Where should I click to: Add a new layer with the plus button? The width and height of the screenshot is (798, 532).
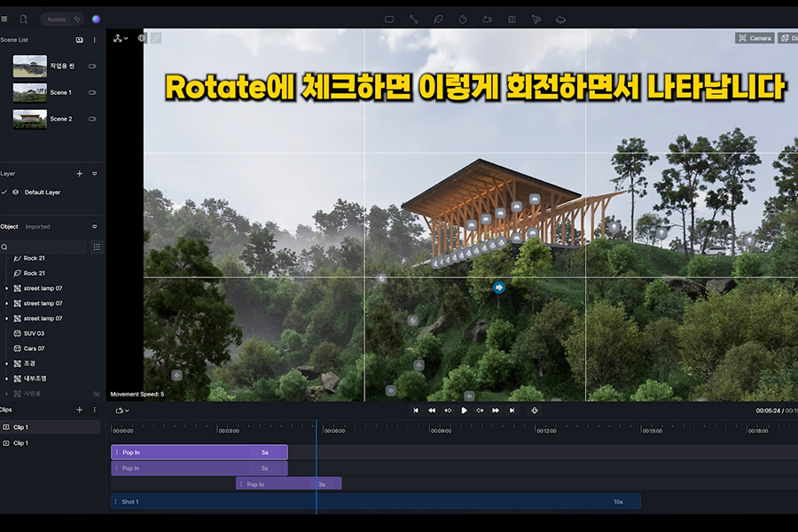[79, 173]
